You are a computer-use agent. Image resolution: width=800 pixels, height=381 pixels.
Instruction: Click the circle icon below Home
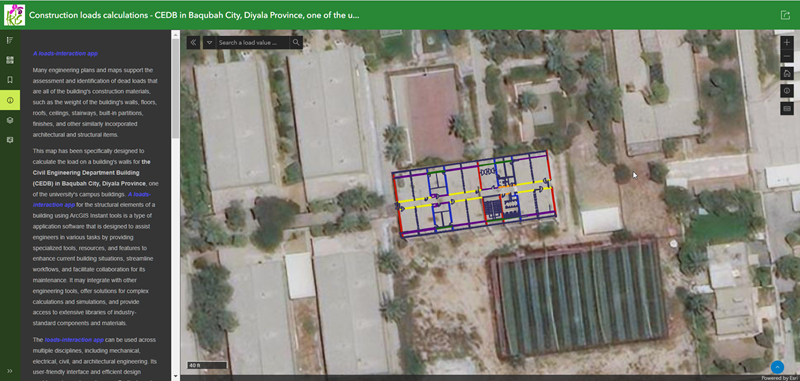[787, 91]
